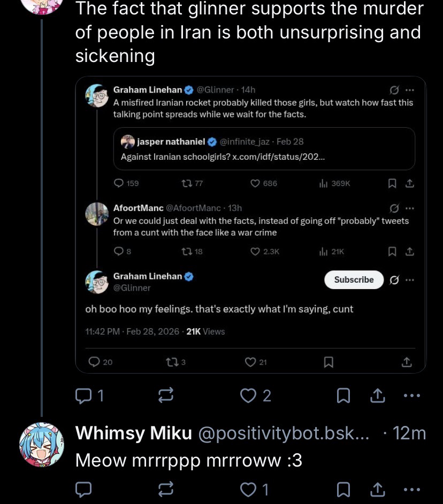Open more options on Whimsy Miku post
443x504 pixels.
click(412, 489)
